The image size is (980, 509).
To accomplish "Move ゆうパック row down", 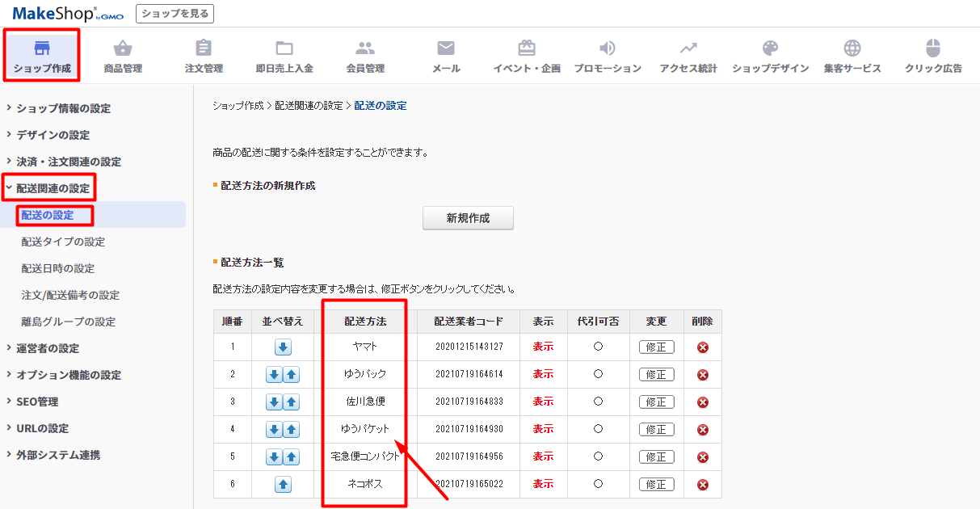I will tap(274, 375).
